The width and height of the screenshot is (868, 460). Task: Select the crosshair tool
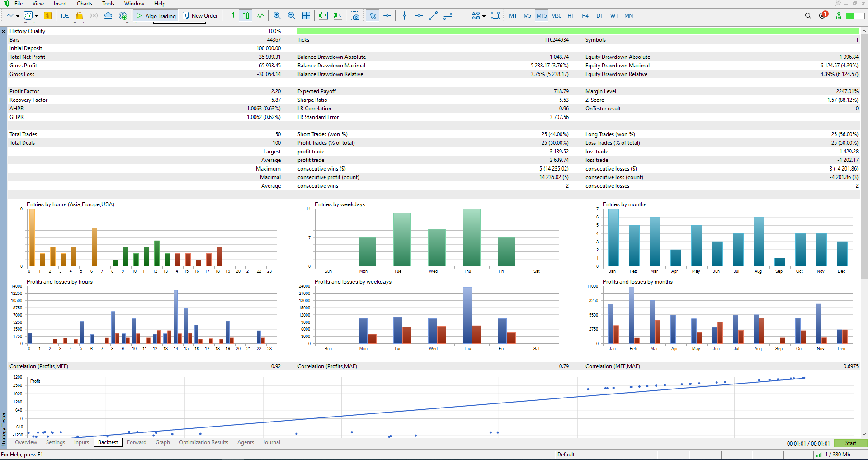(387, 16)
